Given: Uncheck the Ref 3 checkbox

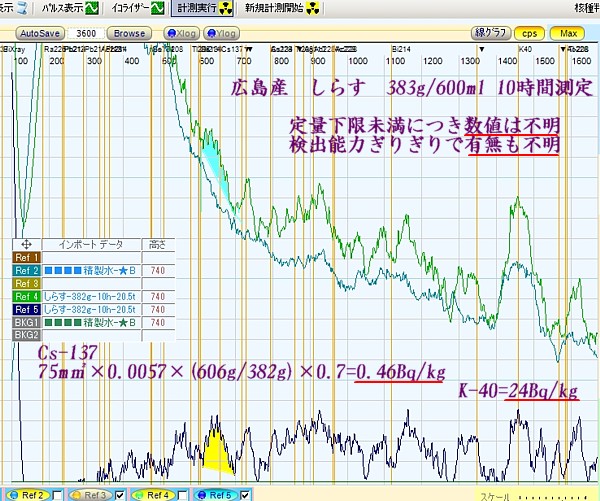Looking at the screenshot, I should pyautogui.click(x=120, y=495).
